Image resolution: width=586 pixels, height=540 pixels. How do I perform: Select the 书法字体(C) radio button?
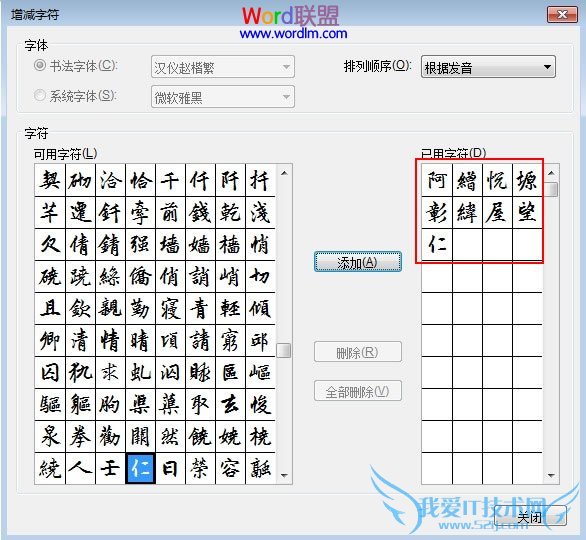40,65
